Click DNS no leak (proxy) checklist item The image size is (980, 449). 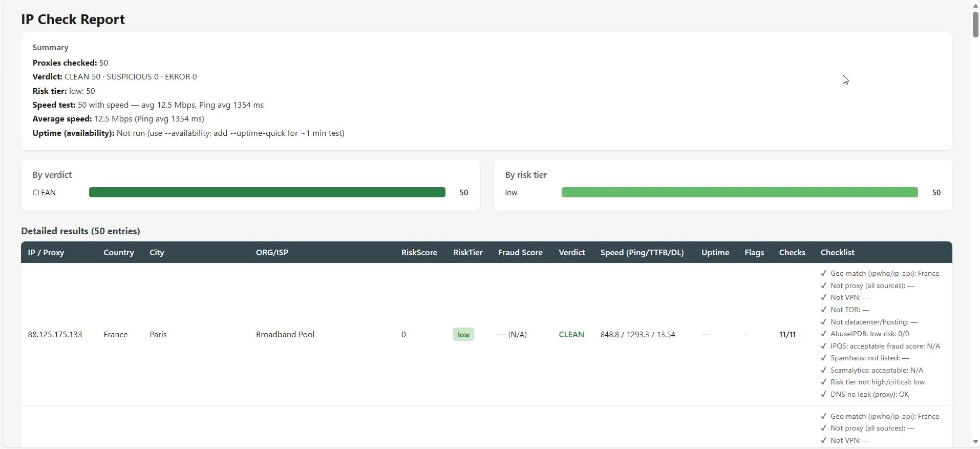[x=865, y=394]
